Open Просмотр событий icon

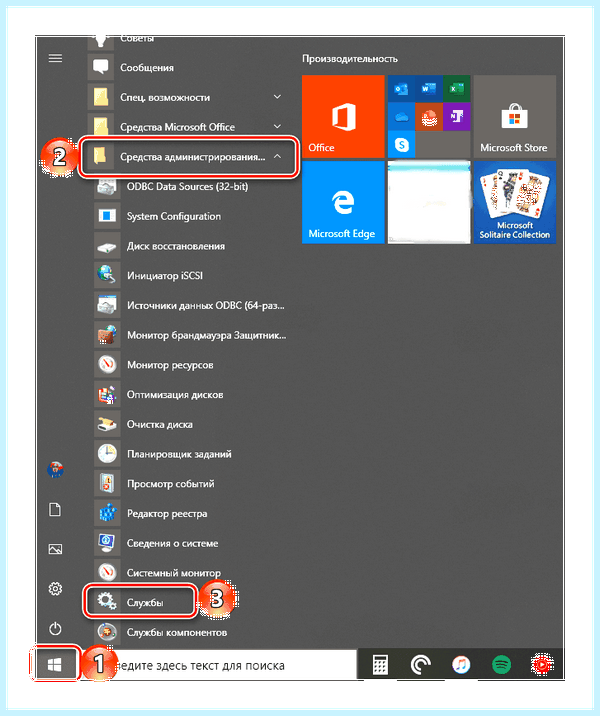[x=107, y=484]
